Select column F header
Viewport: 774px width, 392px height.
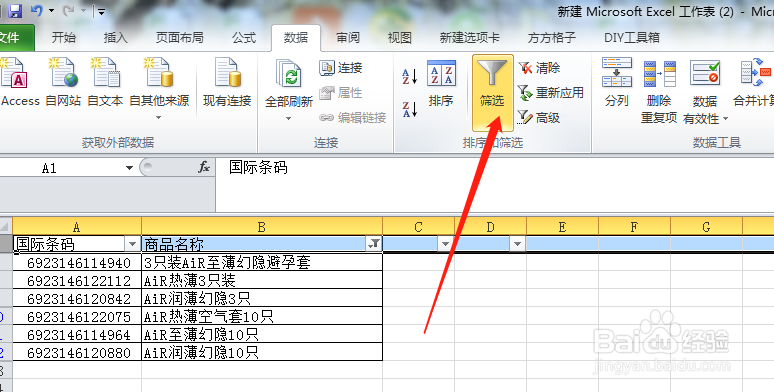coord(634,227)
